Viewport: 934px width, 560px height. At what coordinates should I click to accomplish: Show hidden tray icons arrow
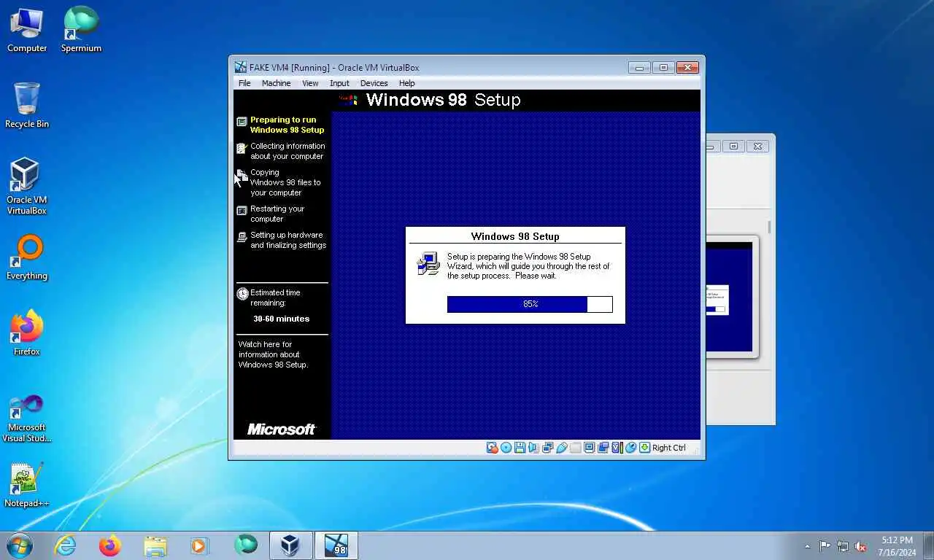tap(807, 546)
